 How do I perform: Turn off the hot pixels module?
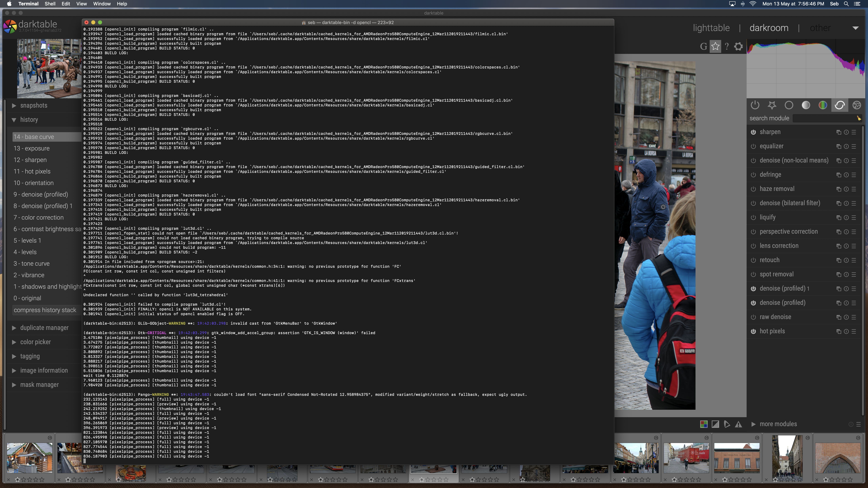click(753, 331)
